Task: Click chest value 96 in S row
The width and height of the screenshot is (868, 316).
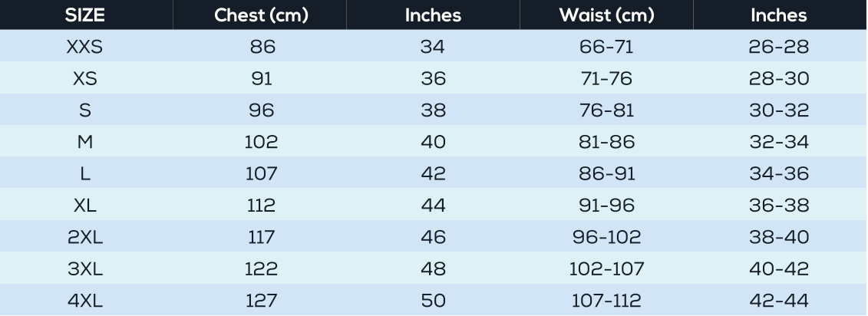Action: click(x=262, y=110)
